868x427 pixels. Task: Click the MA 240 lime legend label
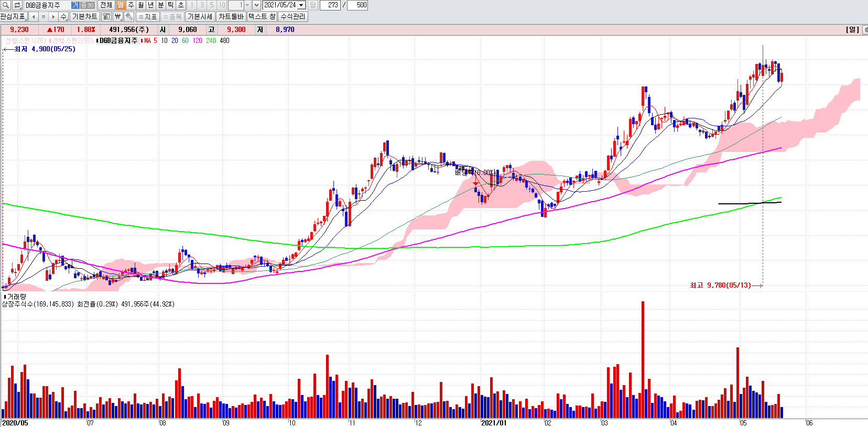(x=211, y=40)
